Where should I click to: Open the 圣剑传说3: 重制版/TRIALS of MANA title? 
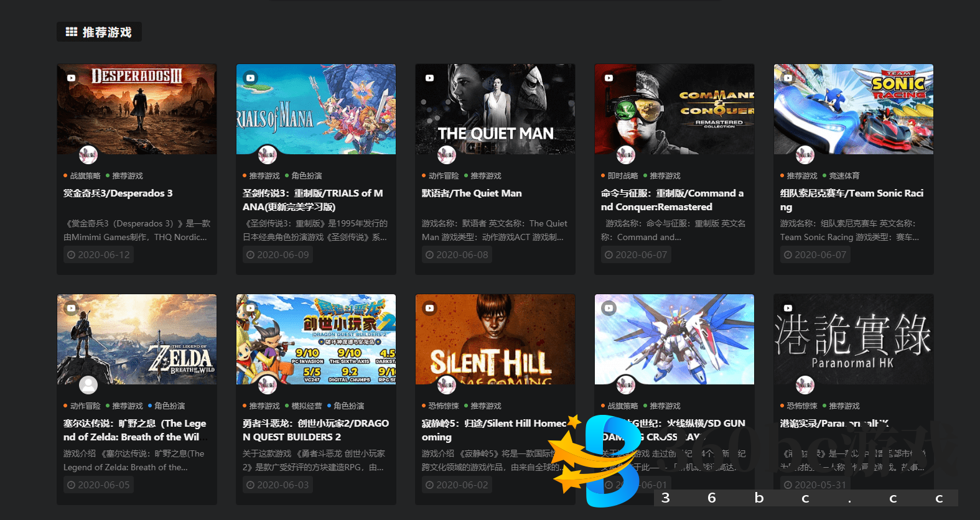click(313, 200)
